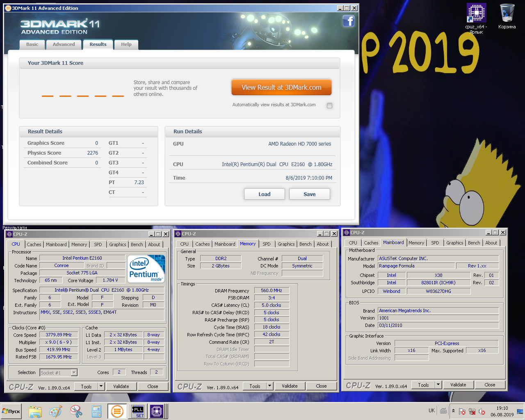Screen dimensions: 525x420
Task: Select the CPU-Z taskbar button
Action: pos(157,411)
